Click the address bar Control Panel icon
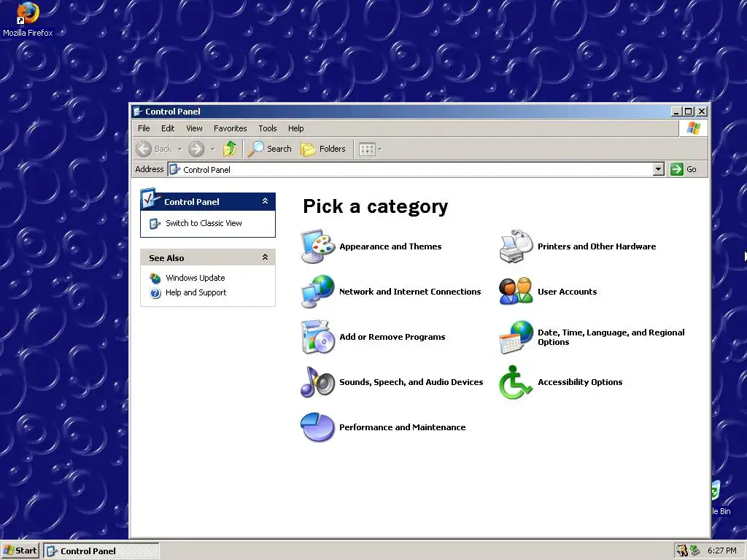 [x=175, y=169]
